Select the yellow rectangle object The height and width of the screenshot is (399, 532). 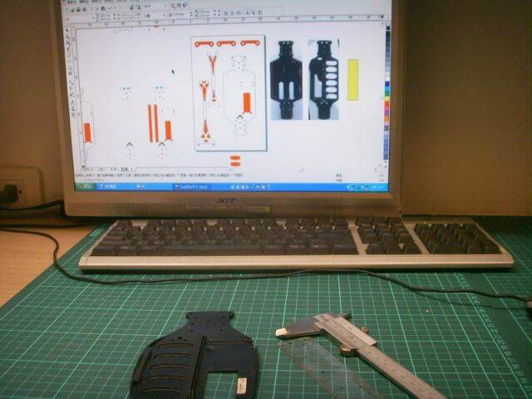tap(352, 80)
